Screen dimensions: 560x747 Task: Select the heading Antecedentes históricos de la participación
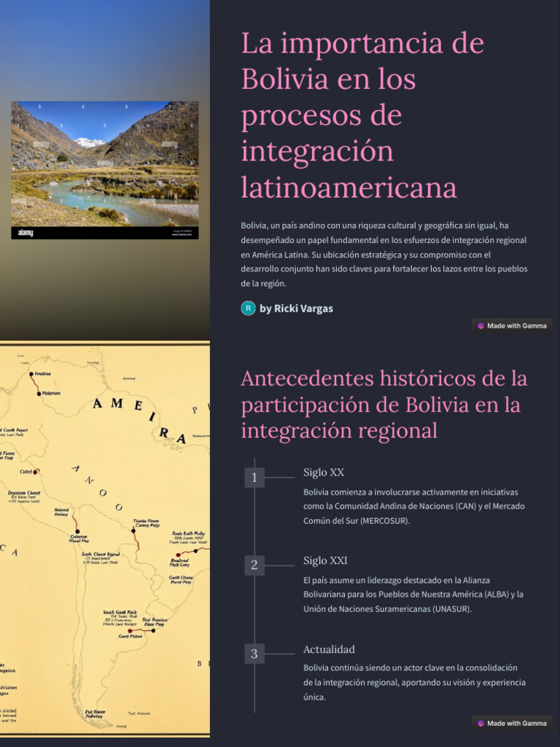pyautogui.click(x=384, y=404)
